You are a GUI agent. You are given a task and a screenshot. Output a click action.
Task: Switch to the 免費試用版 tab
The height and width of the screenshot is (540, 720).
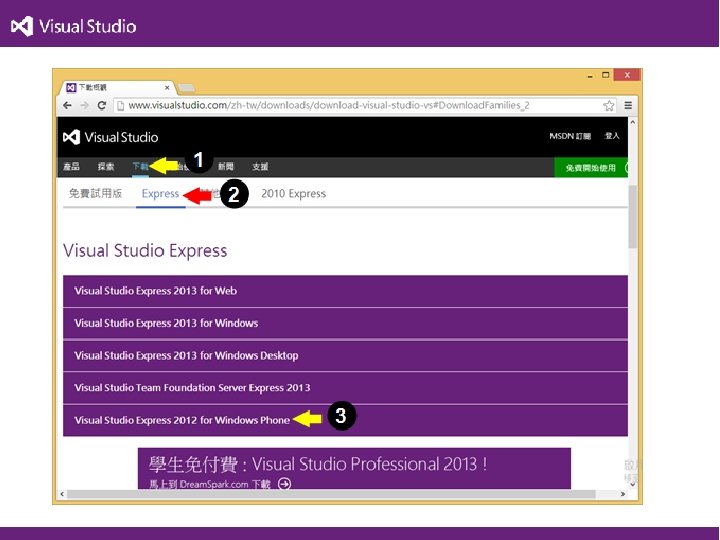[x=96, y=193]
